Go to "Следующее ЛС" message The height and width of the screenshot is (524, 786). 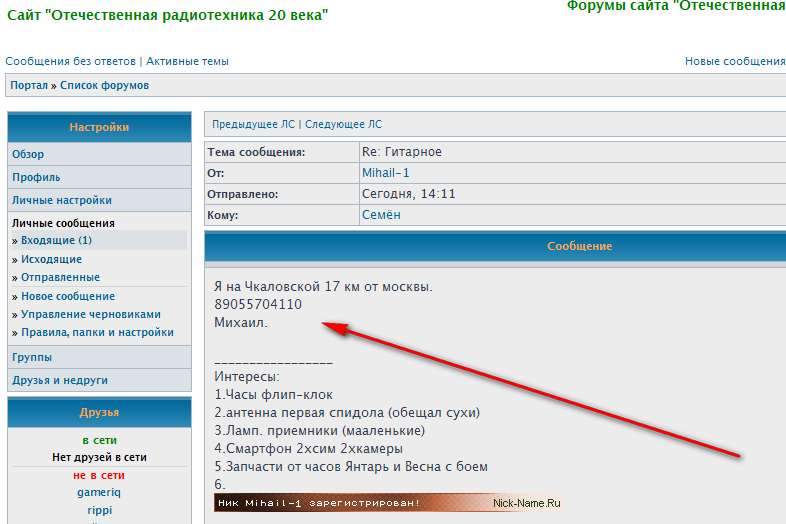pos(343,124)
